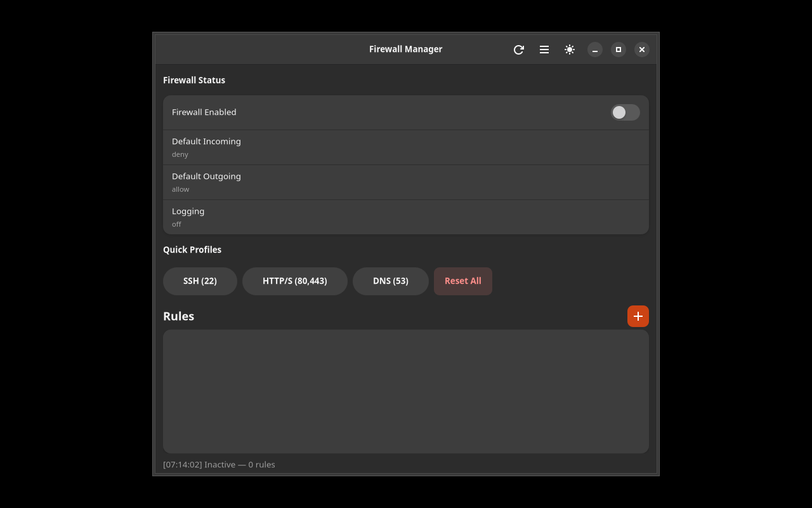Image resolution: width=812 pixels, height=508 pixels.
Task: Open the hamburger menu
Action: 544,50
